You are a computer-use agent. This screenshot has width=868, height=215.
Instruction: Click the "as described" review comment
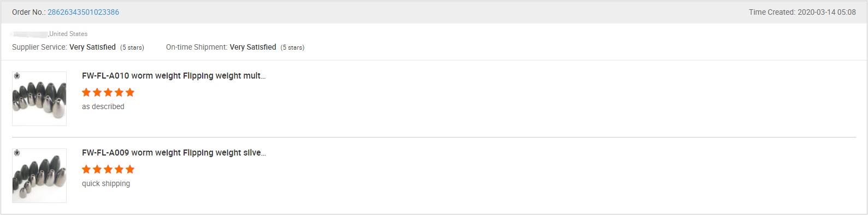[103, 106]
